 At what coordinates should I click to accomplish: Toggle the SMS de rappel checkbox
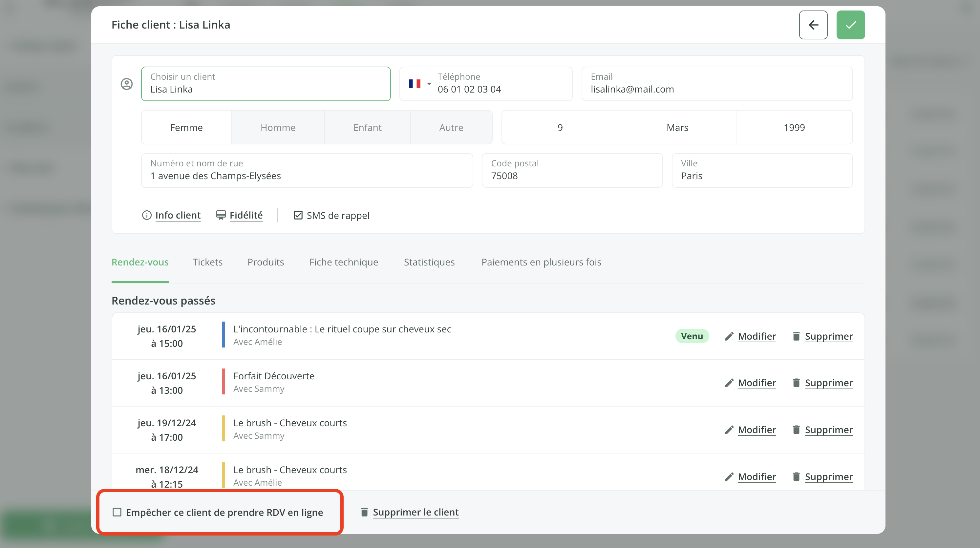click(298, 215)
